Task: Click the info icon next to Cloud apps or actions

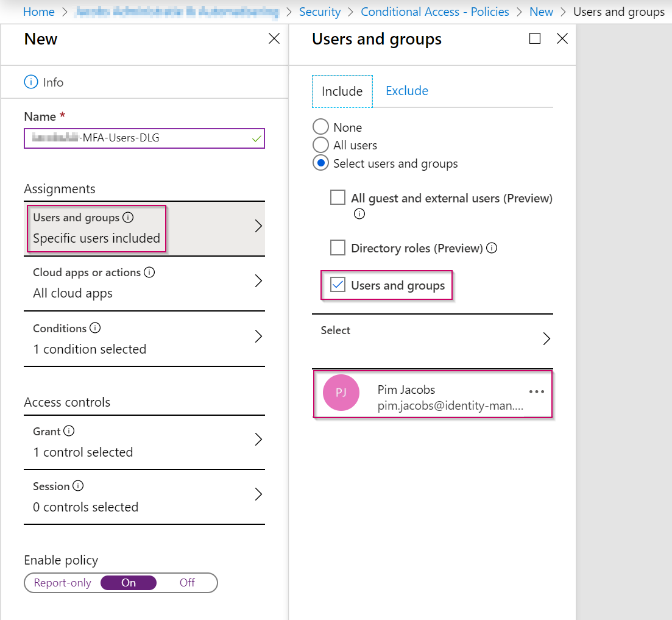Action: pyautogui.click(x=150, y=271)
